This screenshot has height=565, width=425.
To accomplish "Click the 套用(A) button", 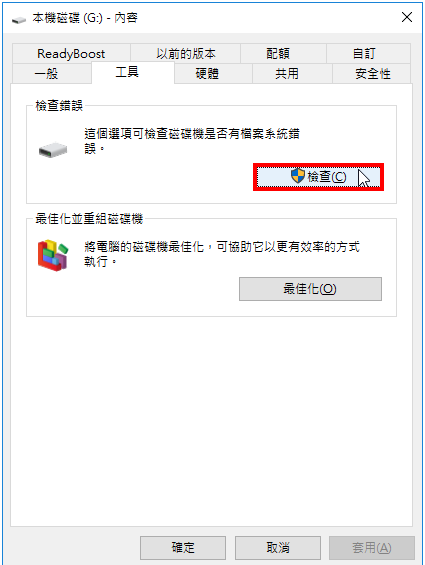I will (372, 548).
